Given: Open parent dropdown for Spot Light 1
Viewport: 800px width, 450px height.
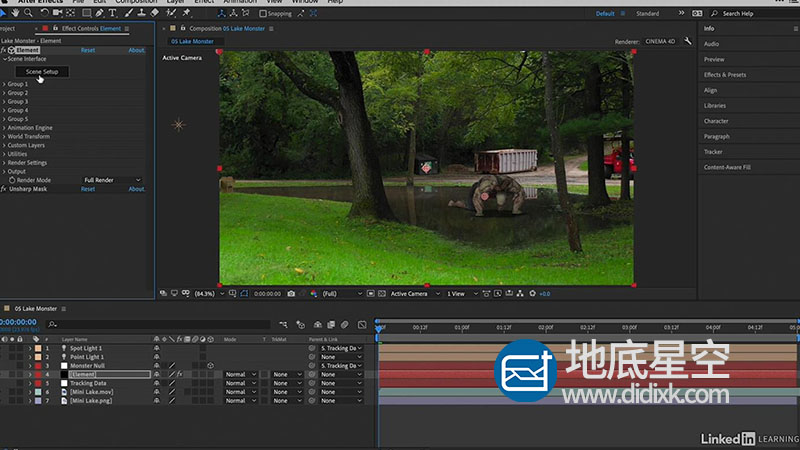Looking at the screenshot, I should tap(341, 348).
